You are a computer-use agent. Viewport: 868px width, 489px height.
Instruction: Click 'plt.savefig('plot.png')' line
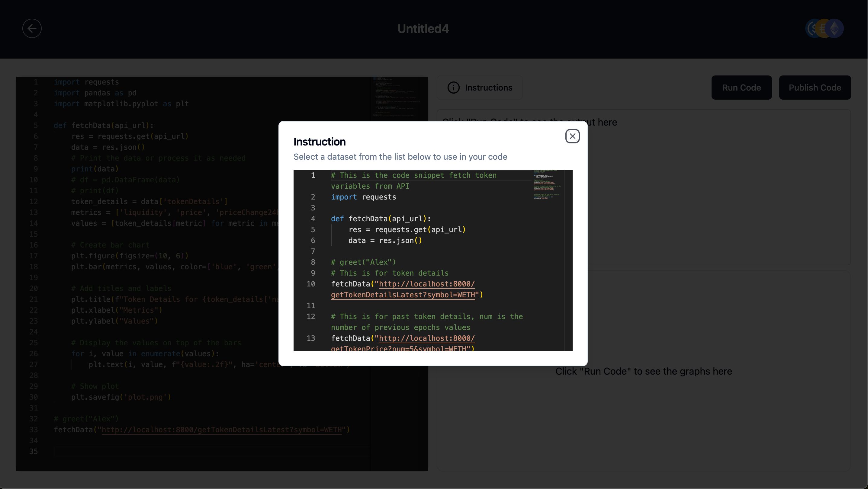(x=121, y=397)
